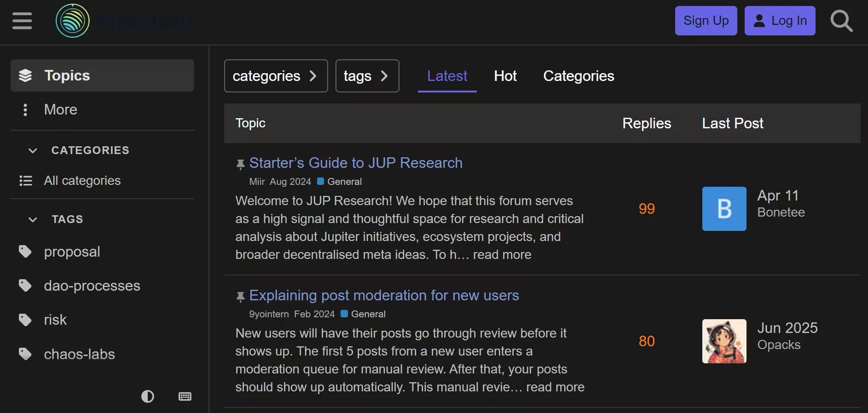The image size is (868, 413).
Task: Click the Opacks username
Action: [779, 345]
